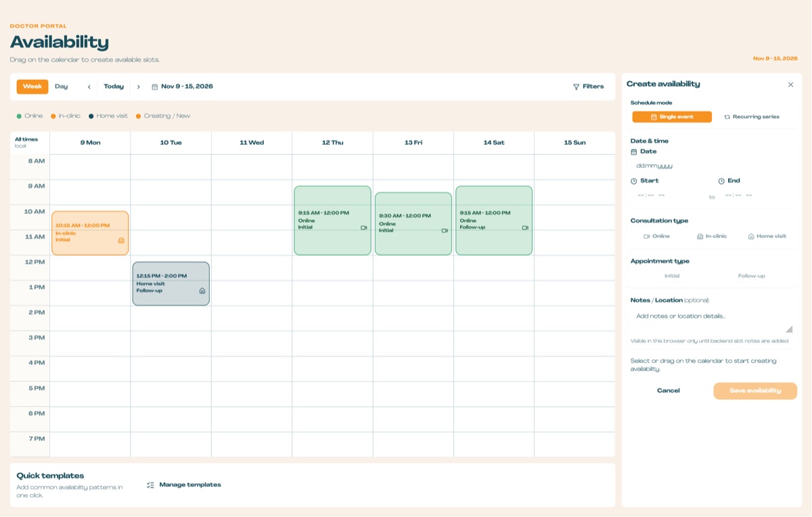The width and height of the screenshot is (812, 517).
Task: Click the "8 AM" time label
Action: 37,161
